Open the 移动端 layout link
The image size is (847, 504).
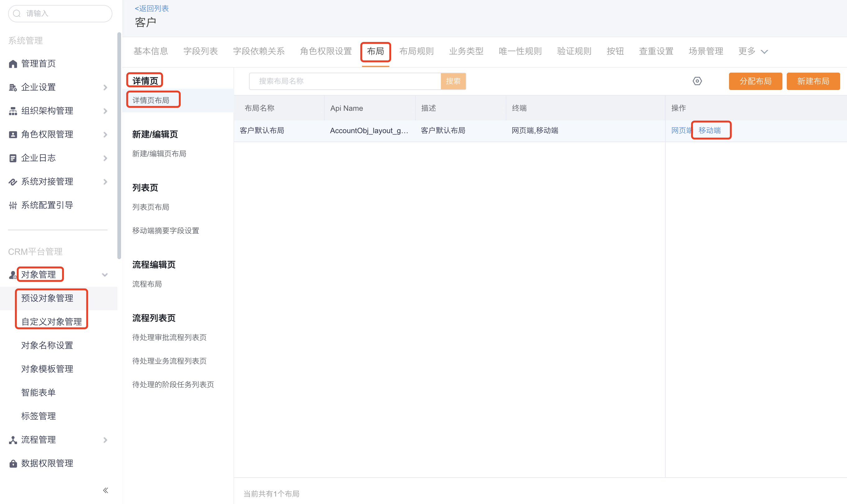coord(709,130)
